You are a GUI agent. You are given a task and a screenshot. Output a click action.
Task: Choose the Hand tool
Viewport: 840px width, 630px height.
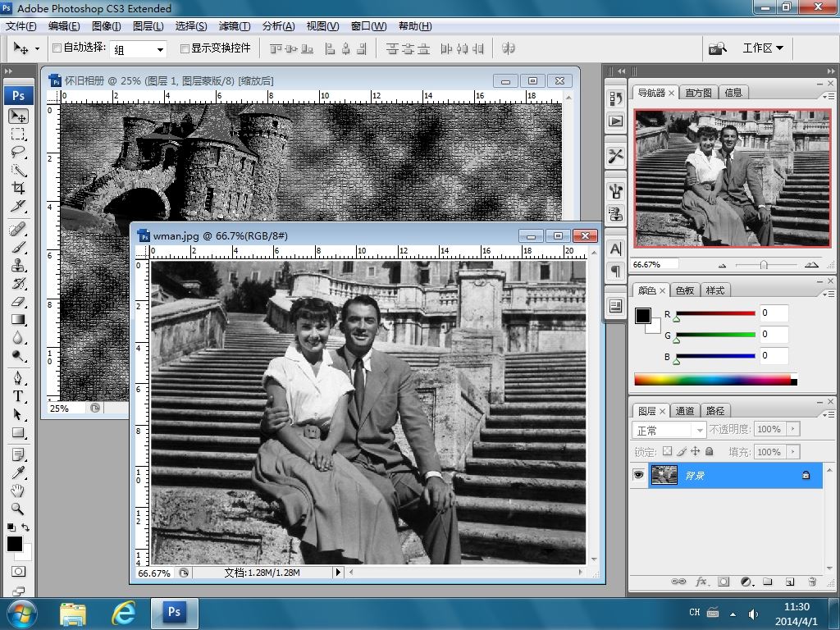coord(18,491)
